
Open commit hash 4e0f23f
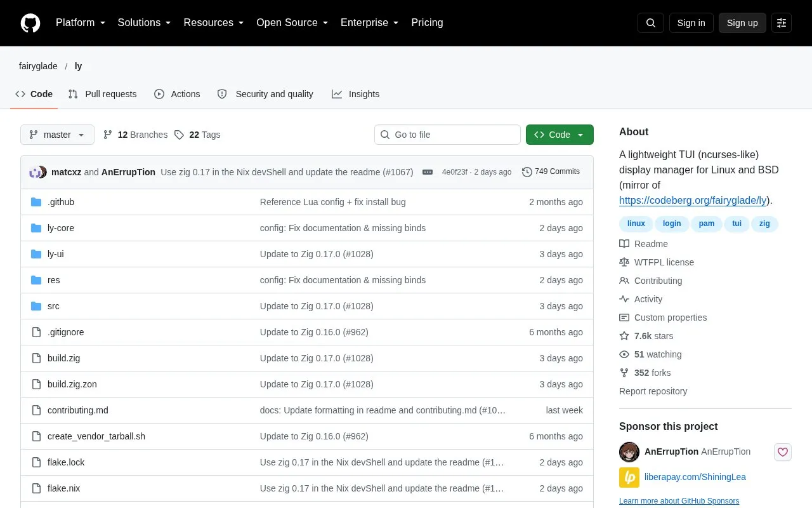click(455, 172)
